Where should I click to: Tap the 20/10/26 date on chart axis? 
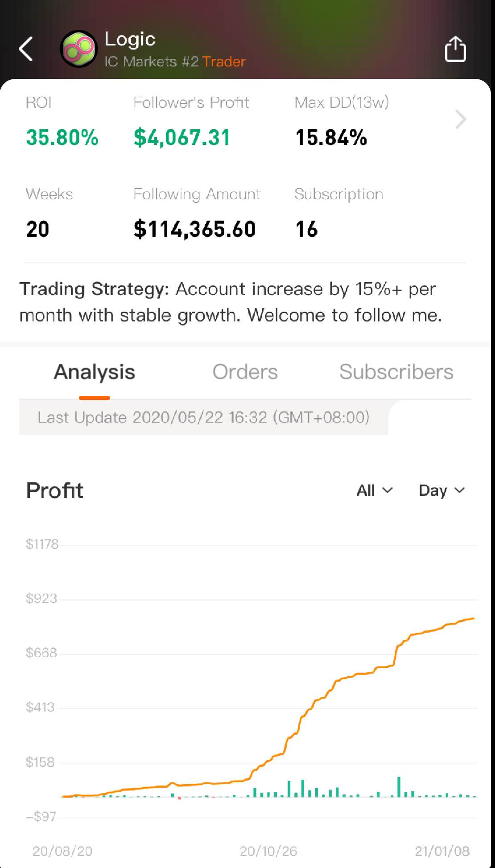tap(268, 851)
